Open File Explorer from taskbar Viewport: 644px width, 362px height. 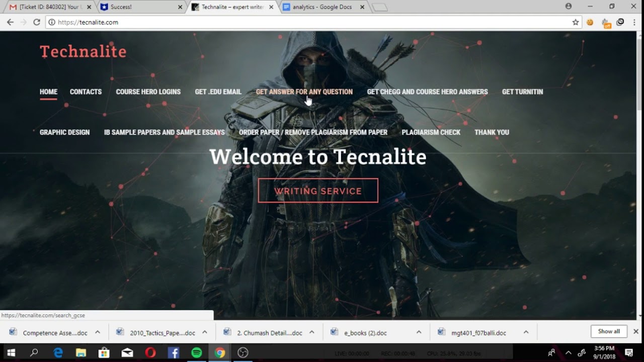pos(81,352)
